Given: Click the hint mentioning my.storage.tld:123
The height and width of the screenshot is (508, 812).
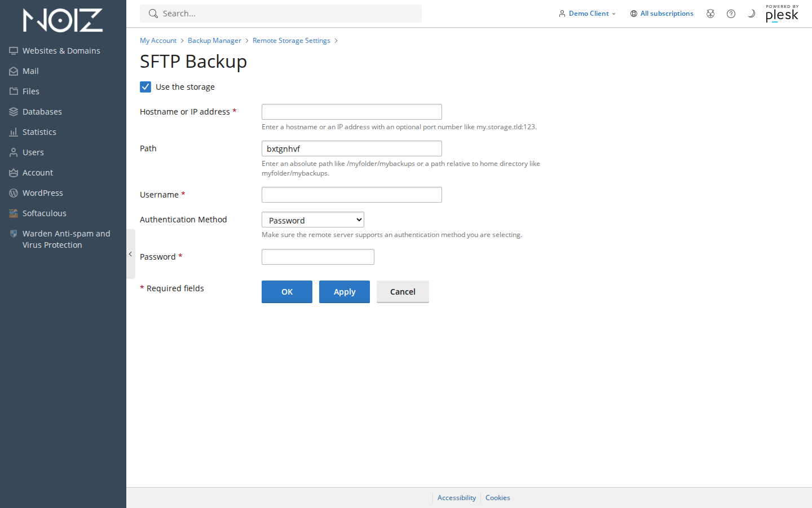Looking at the screenshot, I should [x=399, y=127].
